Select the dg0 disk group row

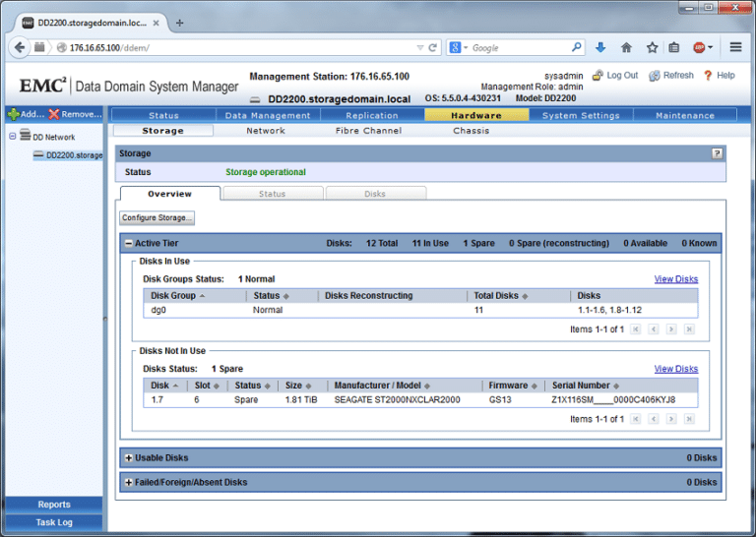(420, 310)
